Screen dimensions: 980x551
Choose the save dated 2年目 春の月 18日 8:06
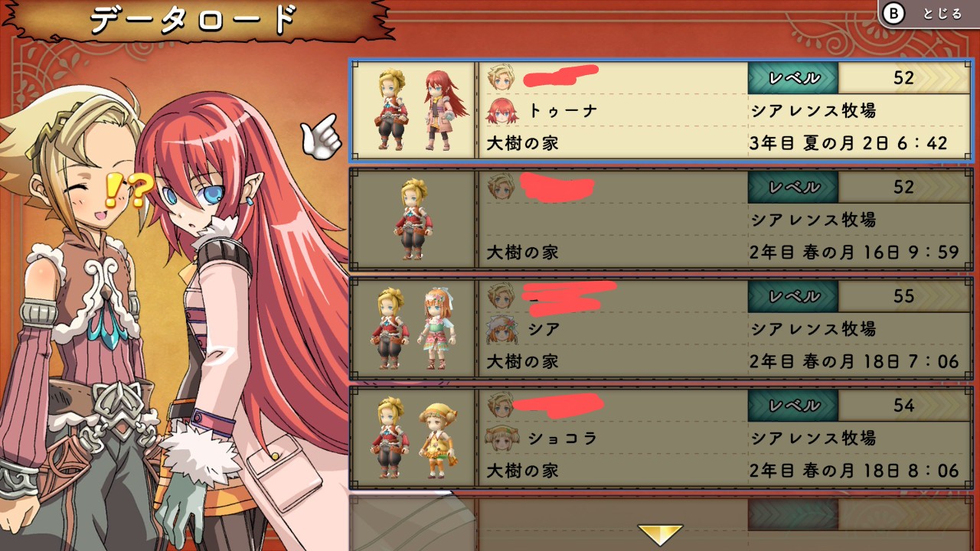(x=662, y=438)
